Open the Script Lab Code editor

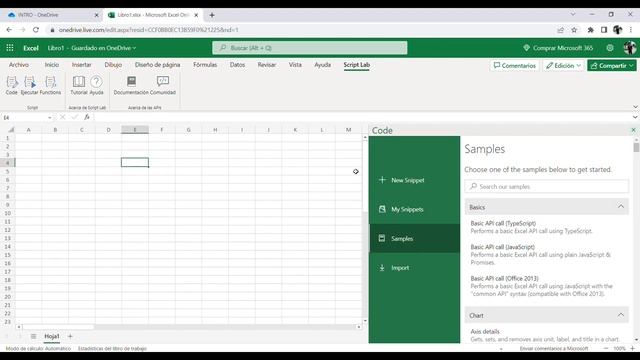pyautogui.click(x=12, y=85)
